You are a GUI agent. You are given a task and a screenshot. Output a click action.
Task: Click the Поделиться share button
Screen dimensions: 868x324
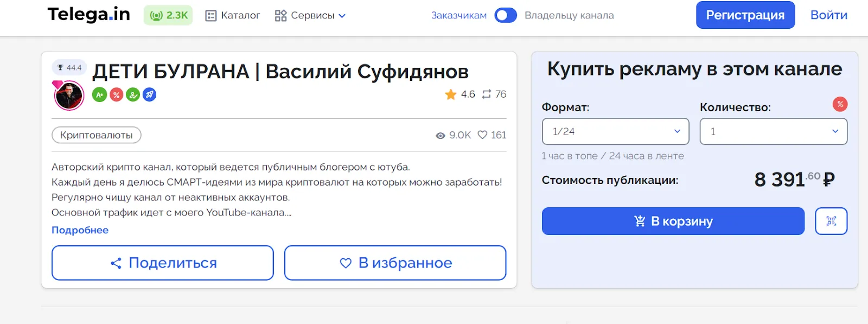(x=163, y=263)
